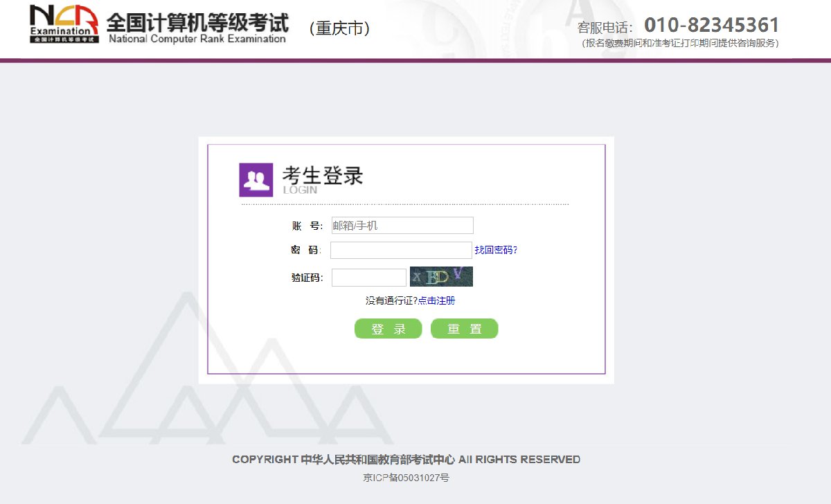This screenshot has height=504, width=831.
Task: Click the 没有通行证? prompt text
Action: point(391,300)
